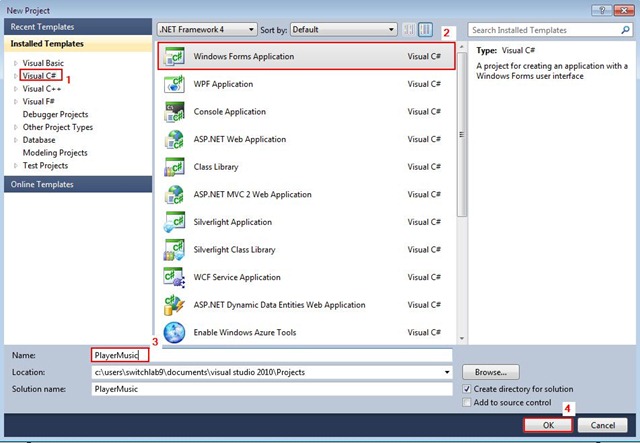Viewport: 640px width, 443px height.
Task: Expand the Database tree node
Action: (x=16, y=140)
